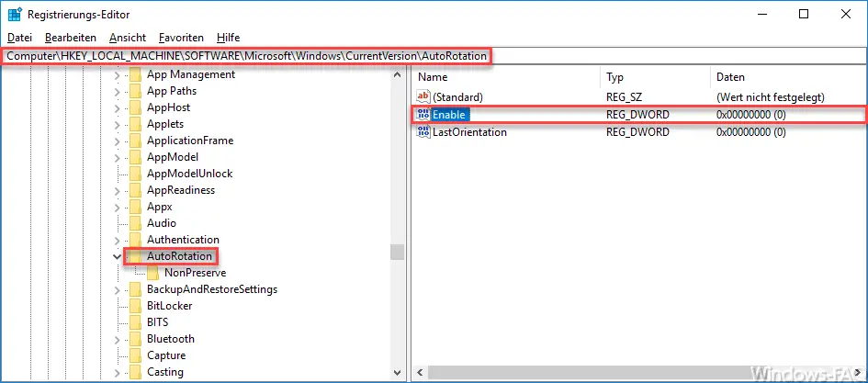
Task: Click the LastOrientation DWORD value icon
Action: coord(423,132)
